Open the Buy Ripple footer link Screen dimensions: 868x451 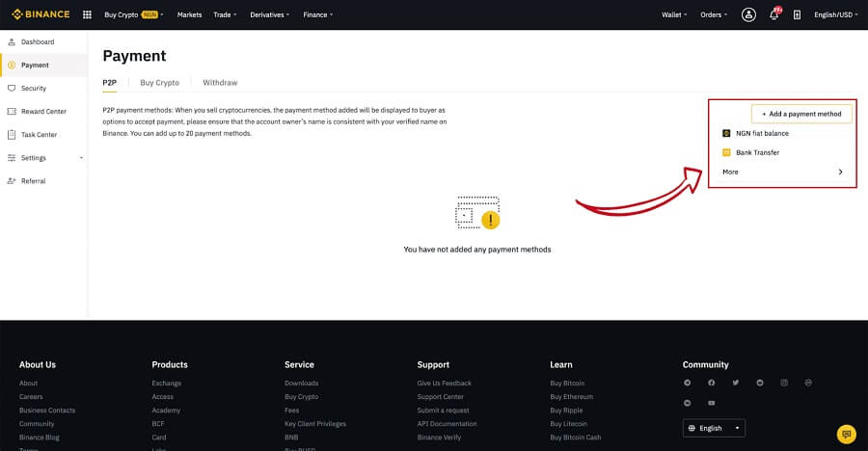pyautogui.click(x=566, y=411)
